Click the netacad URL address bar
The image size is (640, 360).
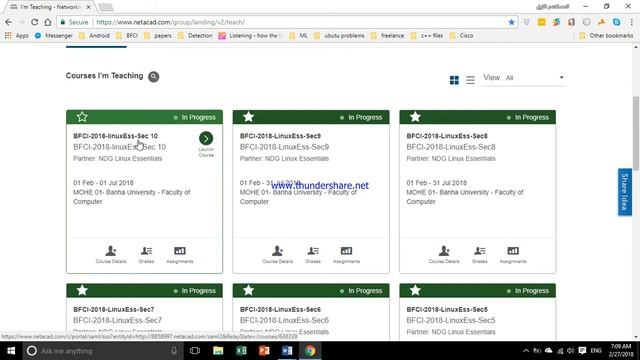[x=286, y=22]
